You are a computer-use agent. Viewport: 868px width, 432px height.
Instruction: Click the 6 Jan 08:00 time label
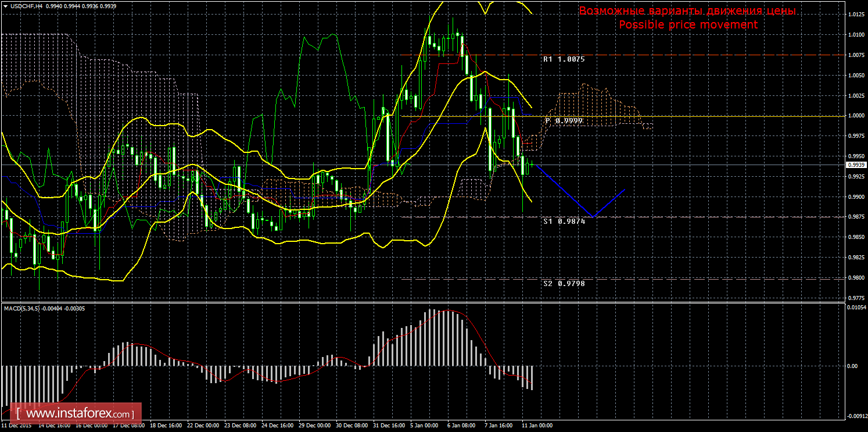coord(461,426)
